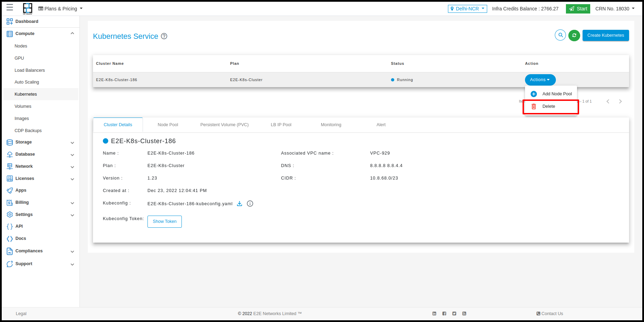Open the LB IP Pool tab

[281, 125]
